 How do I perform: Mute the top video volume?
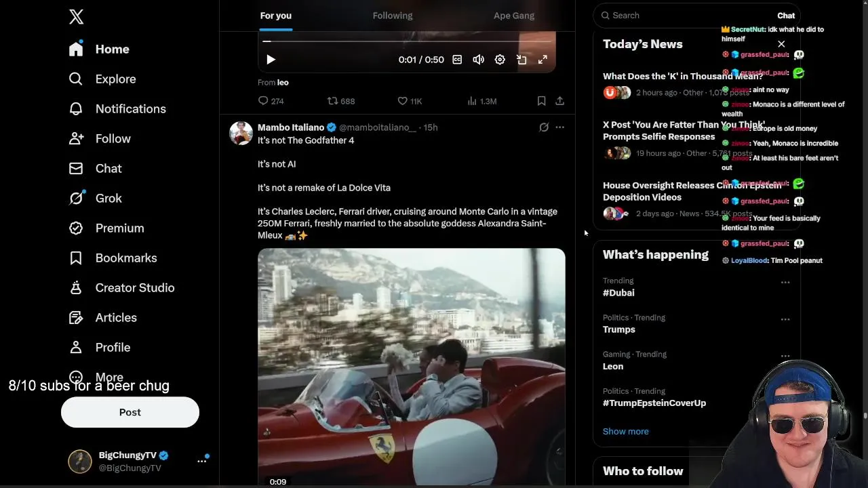click(x=479, y=60)
